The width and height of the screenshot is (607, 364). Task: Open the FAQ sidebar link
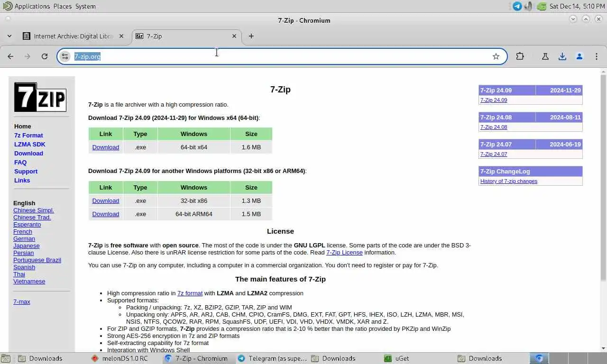[20, 163]
